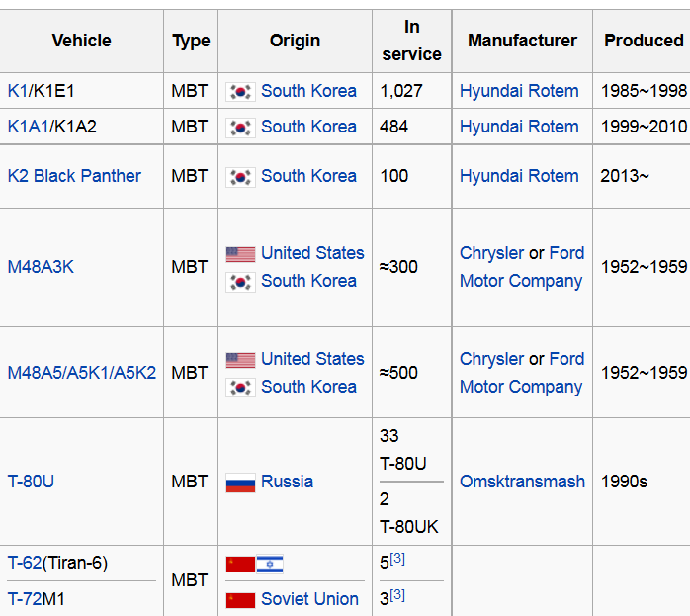
Task: Open Hyundai Rotem link in K1/K1E1 row
Action: tap(519, 91)
